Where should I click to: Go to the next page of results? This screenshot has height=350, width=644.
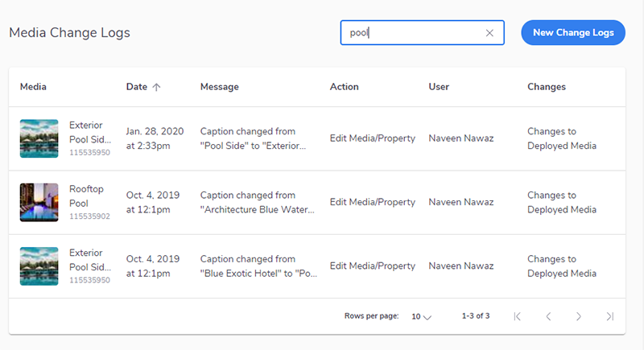[x=579, y=316]
